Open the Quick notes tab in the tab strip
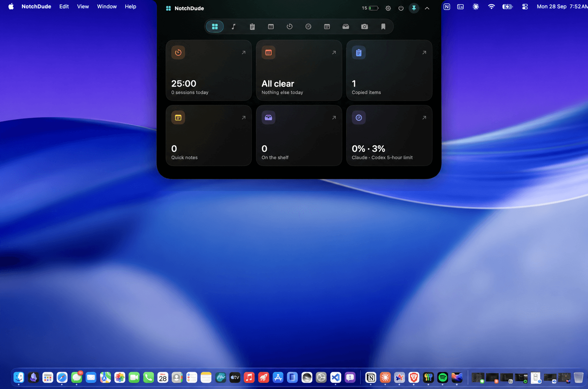588x389 pixels. point(327,27)
